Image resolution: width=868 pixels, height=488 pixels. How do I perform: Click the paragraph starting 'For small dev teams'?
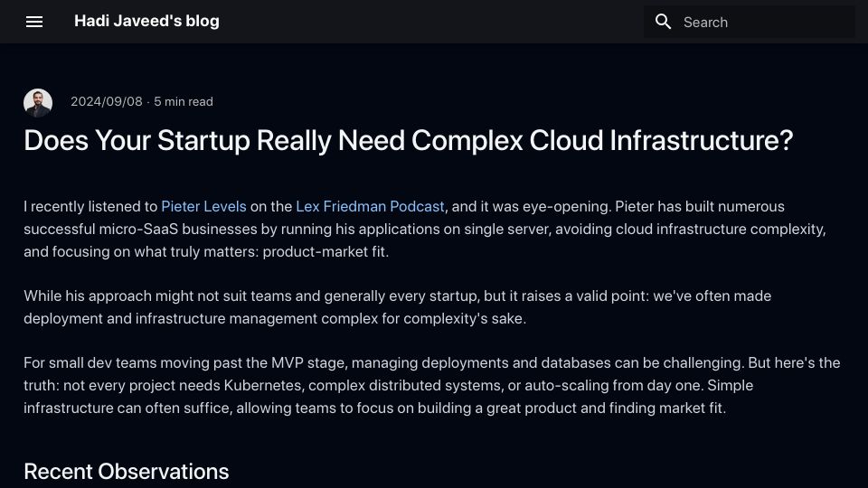tap(432, 386)
